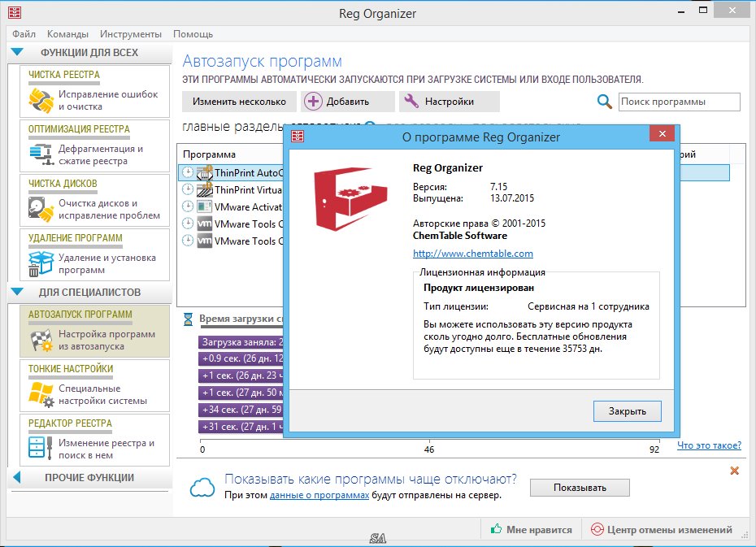Open the данные о программах link

[x=319, y=495]
